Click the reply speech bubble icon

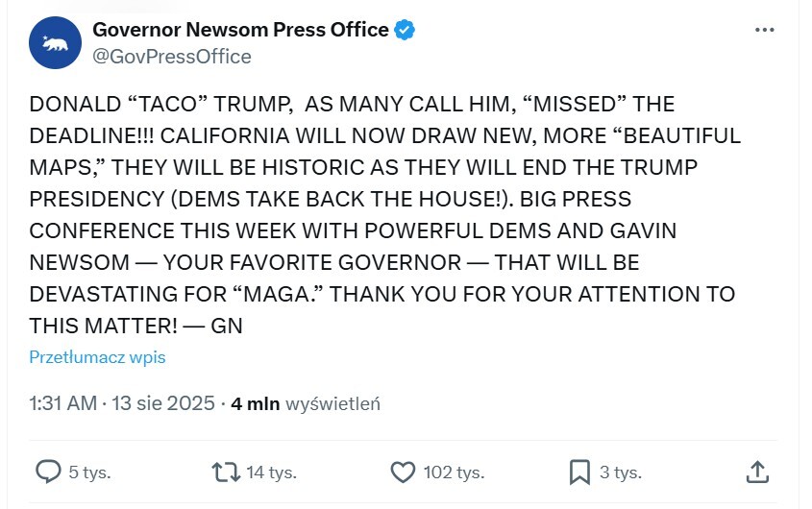[48, 472]
